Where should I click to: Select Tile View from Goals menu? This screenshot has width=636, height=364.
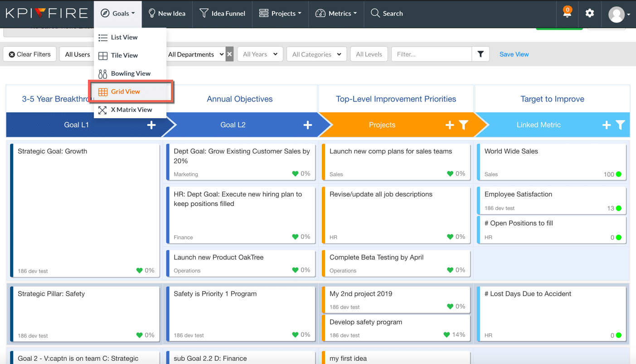pyautogui.click(x=130, y=55)
